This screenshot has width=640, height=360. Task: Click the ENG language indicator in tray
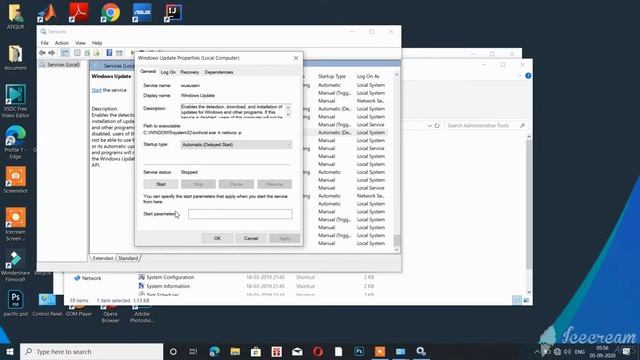[x=580, y=352]
